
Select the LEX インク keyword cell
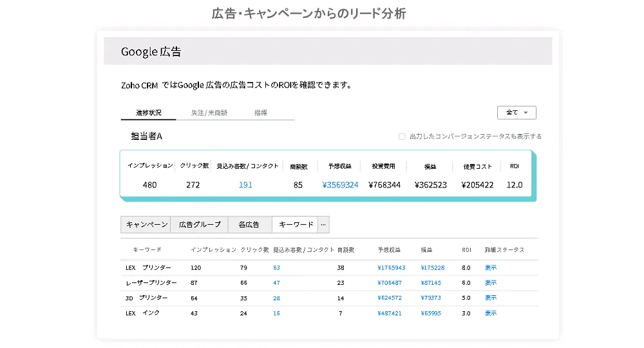pos(142,313)
